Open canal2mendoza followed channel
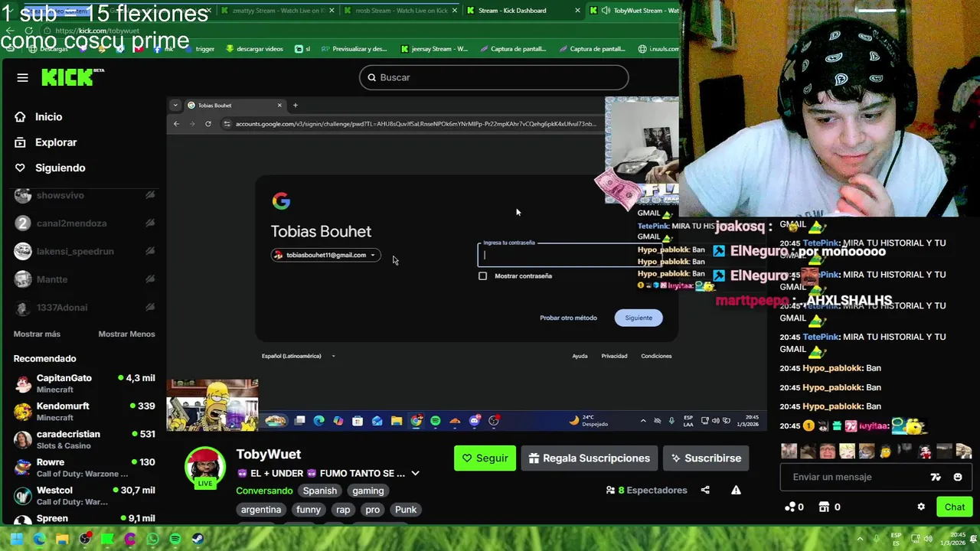The image size is (980, 551). (84, 223)
